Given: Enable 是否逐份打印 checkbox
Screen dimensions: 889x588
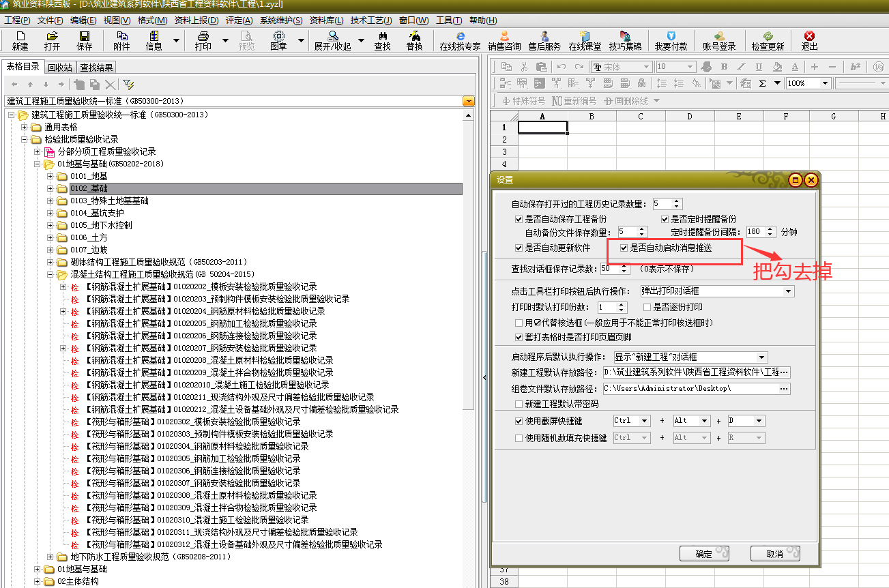Looking at the screenshot, I should click(x=647, y=308).
